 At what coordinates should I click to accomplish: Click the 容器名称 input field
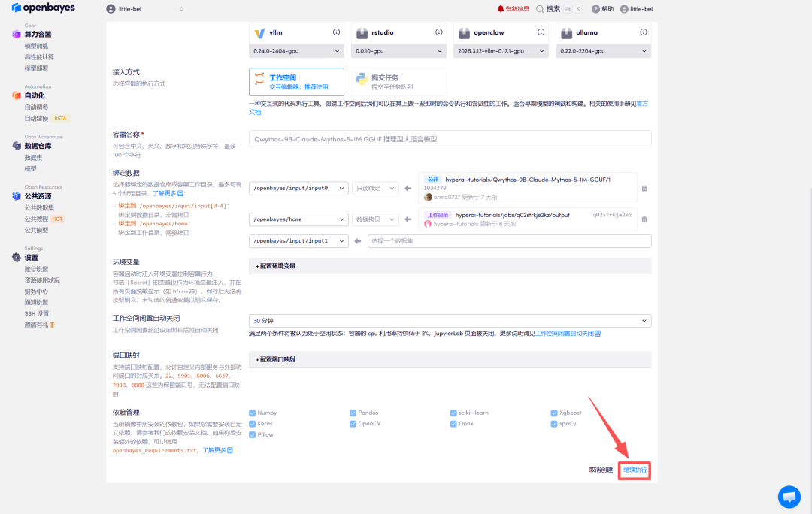(x=450, y=139)
